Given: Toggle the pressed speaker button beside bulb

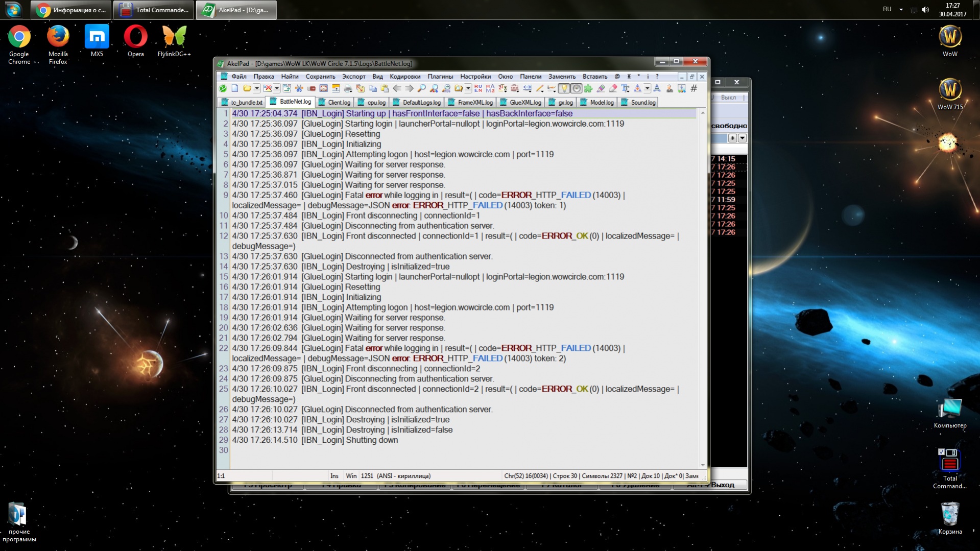Looking at the screenshot, I should (576, 89).
